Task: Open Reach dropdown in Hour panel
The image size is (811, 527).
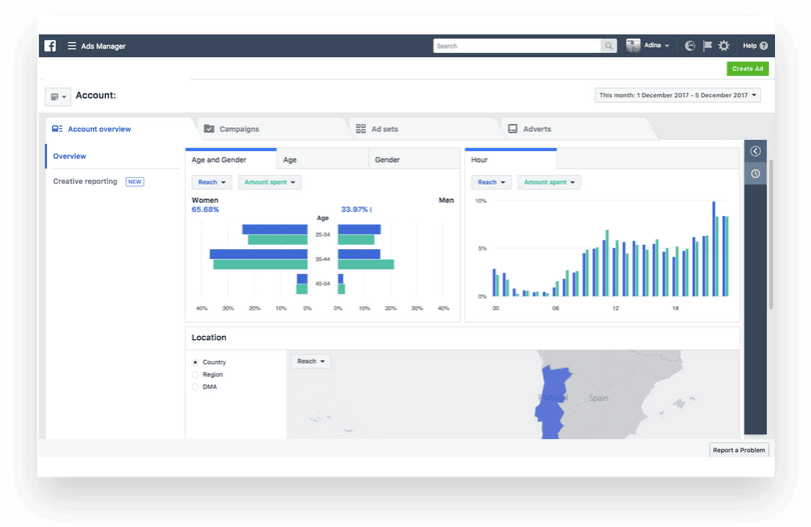Action: [491, 182]
